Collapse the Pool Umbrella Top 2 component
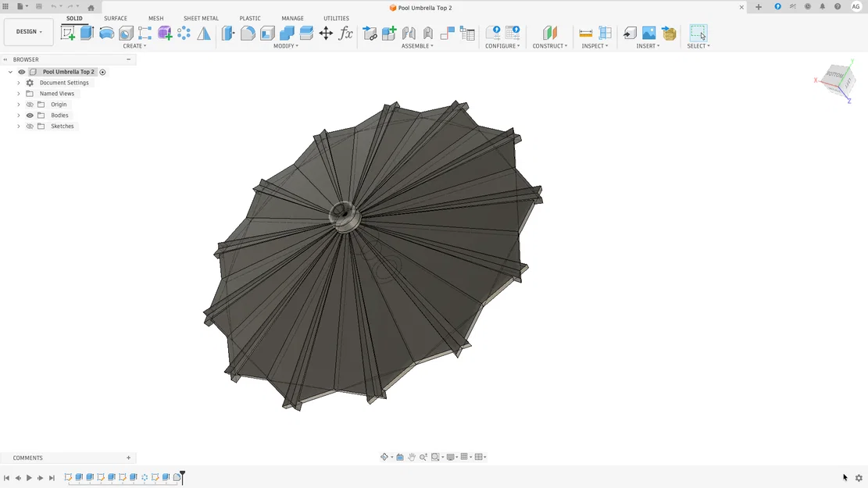This screenshot has height=488, width=868. (10, 72)
